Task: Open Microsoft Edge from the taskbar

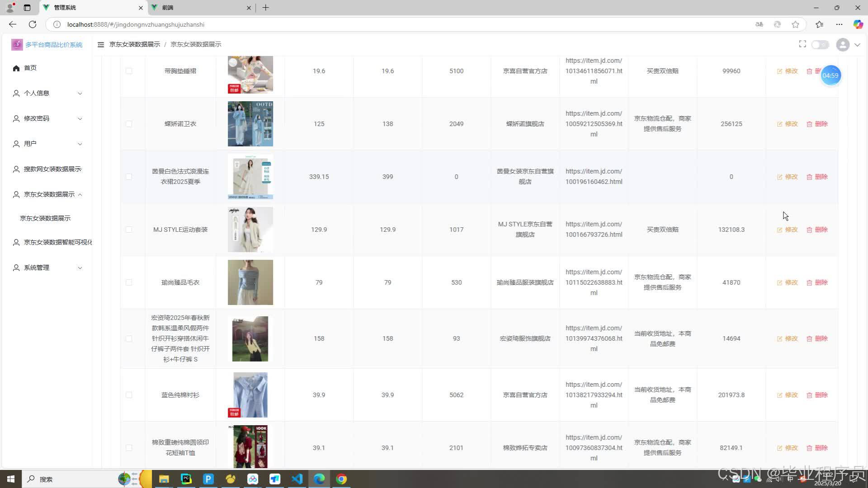Action: point(319,479)
